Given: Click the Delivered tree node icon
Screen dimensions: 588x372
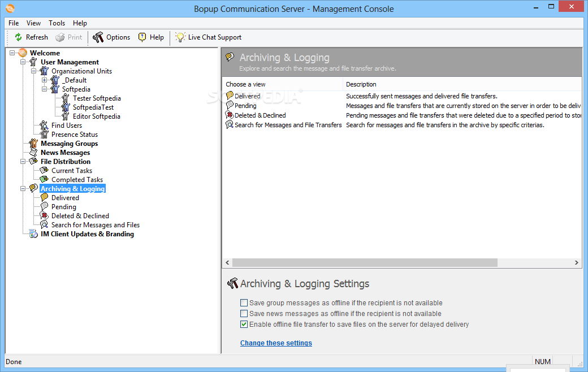Looking at the screenshot, I should [44, 197].
